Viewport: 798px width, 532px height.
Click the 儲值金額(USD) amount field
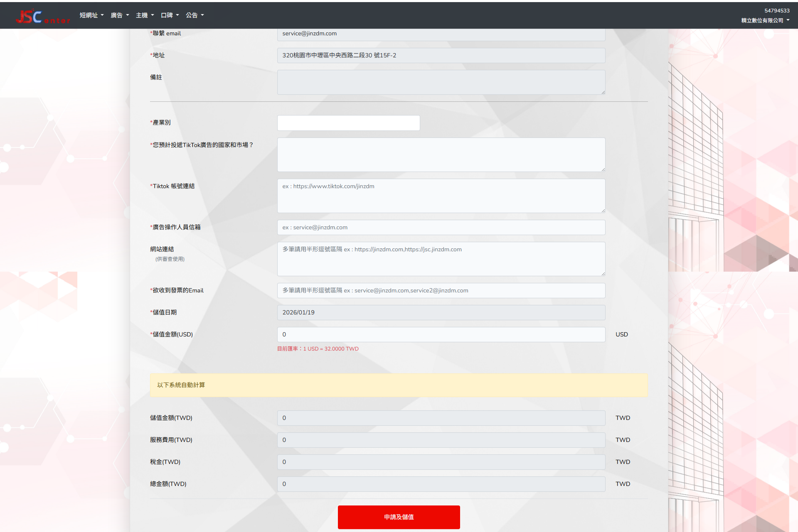[x=441, y=335]
